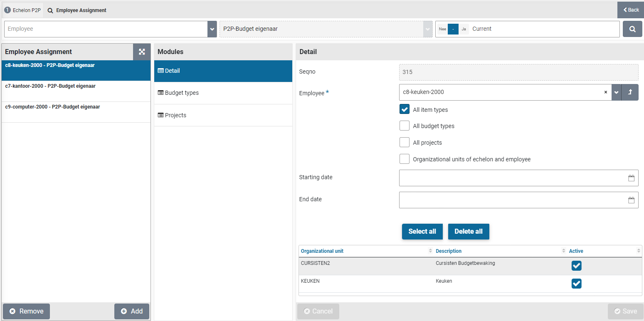Set the Current filter toggle to Ja
The image size is (644, 321).
464,29
